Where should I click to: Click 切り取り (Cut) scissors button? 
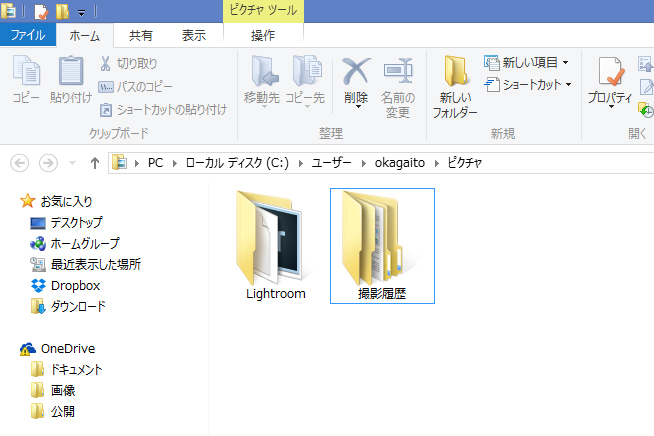(128, 63)
